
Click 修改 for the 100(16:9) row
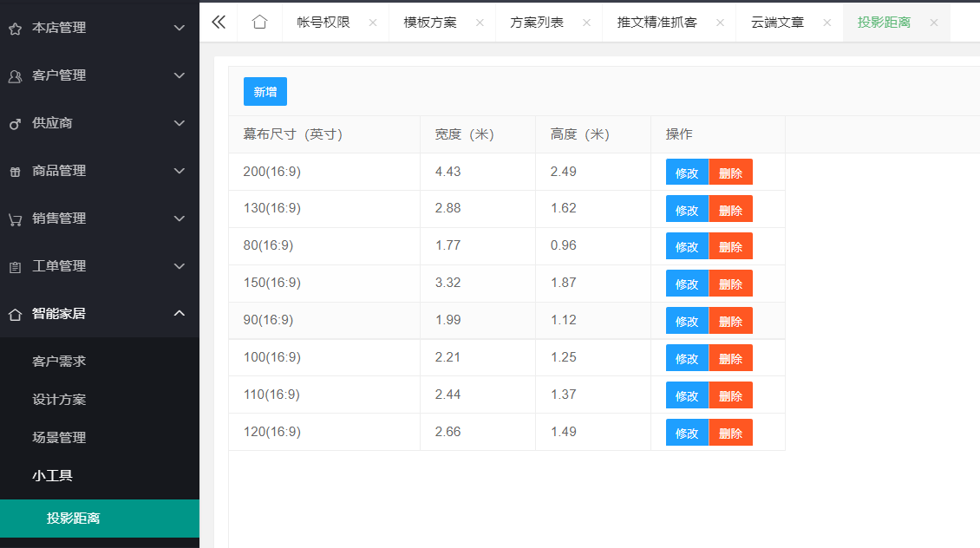point(687,359)
